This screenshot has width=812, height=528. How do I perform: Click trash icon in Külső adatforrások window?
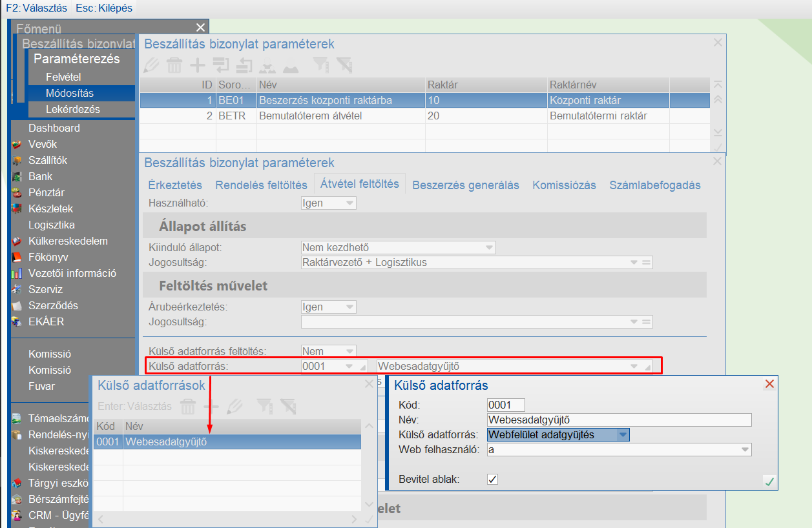pos(187,406)
